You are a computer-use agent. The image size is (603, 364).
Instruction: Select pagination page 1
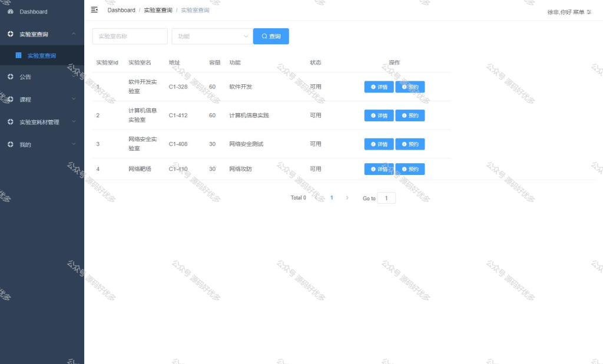[332, 198]
